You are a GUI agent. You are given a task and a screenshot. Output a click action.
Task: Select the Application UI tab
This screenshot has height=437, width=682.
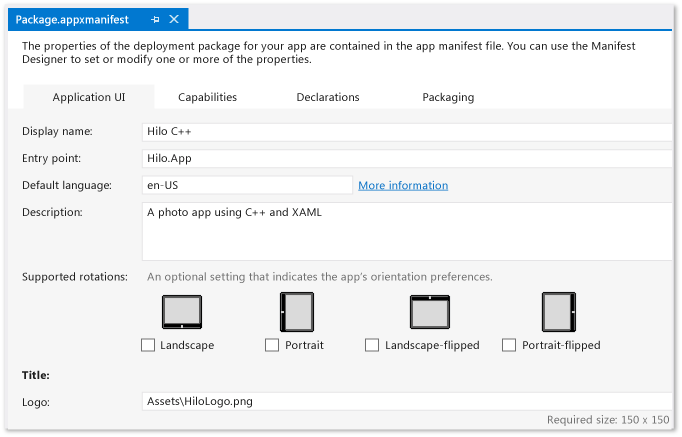(x=89, y=97)
